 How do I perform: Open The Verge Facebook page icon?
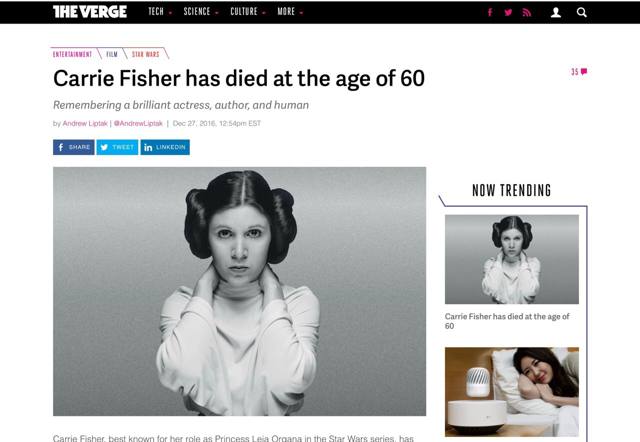coord(490,12)
